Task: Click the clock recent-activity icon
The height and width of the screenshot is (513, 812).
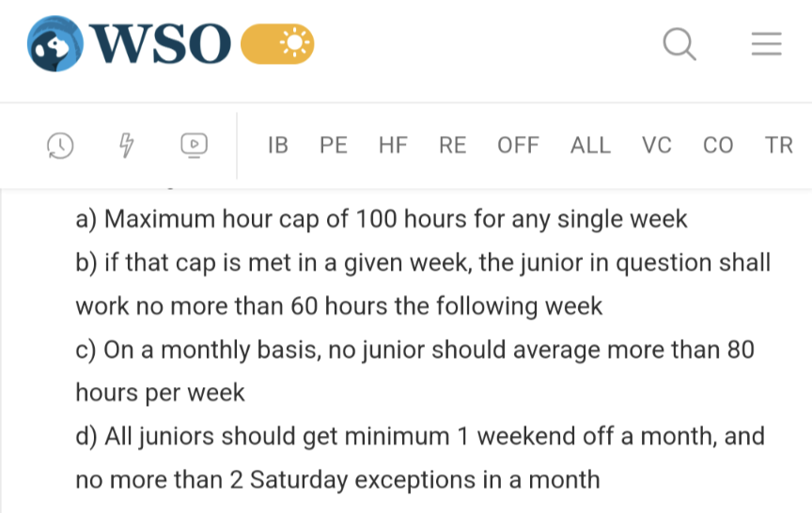Action: click(x=59, y=145)
